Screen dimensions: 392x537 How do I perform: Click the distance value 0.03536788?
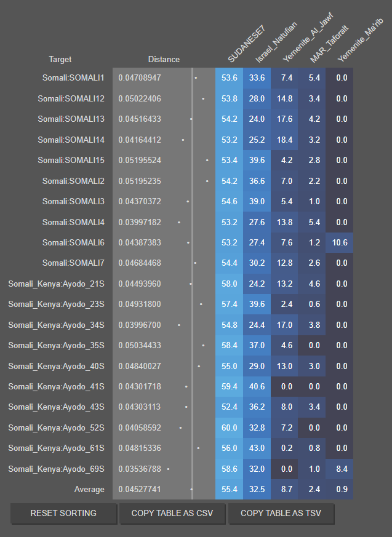(140, 469)
